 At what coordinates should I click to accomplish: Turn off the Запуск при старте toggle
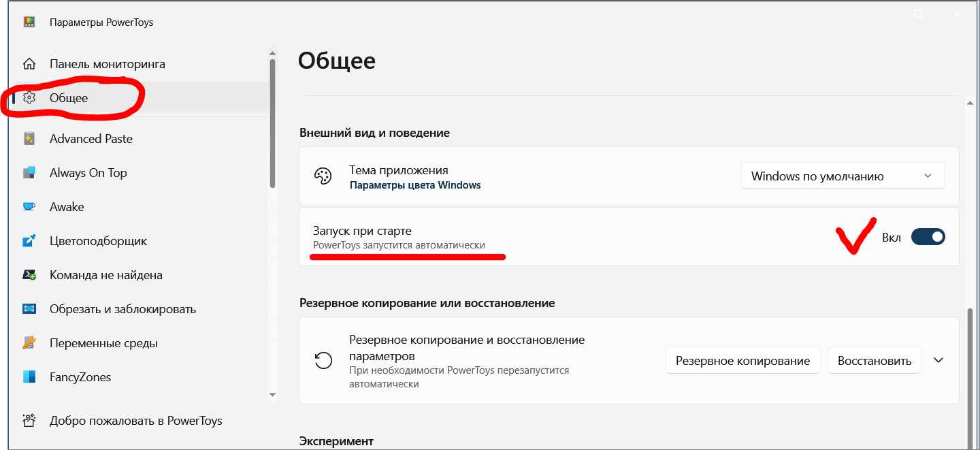tap(928, 237)
